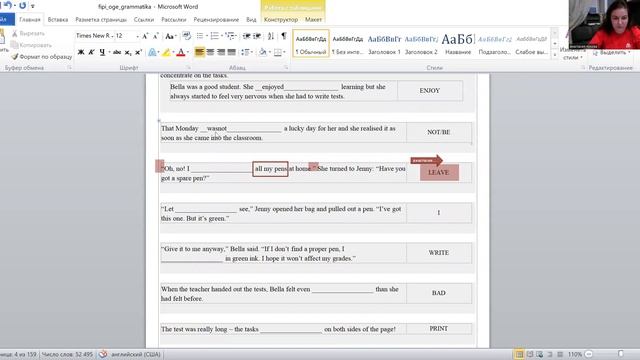Align text to the right

point(221,52)
